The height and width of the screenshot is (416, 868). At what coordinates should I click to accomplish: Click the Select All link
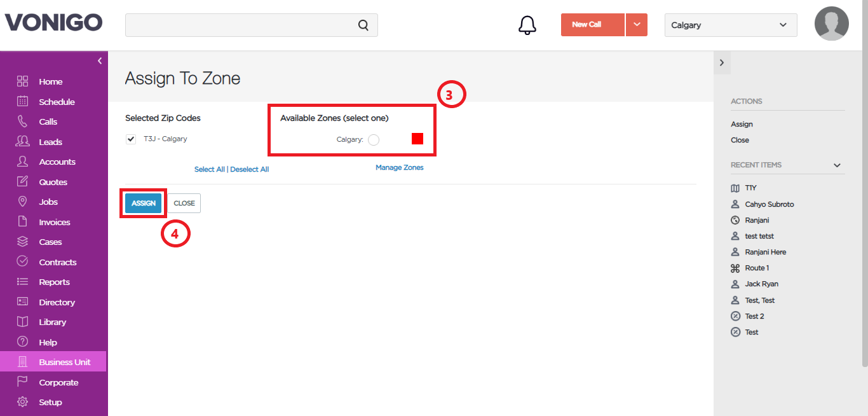[209, 169]
